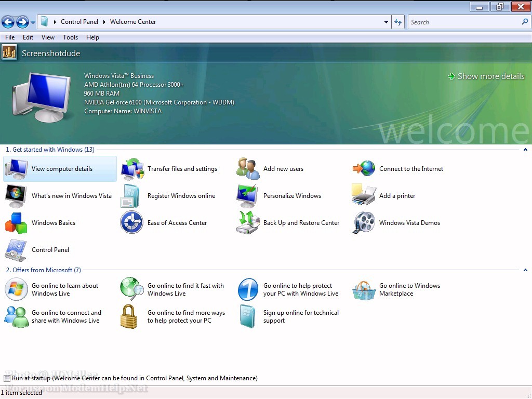Click the Windows Marketplace basket icon
532x399 pixels.
[364, 291]
